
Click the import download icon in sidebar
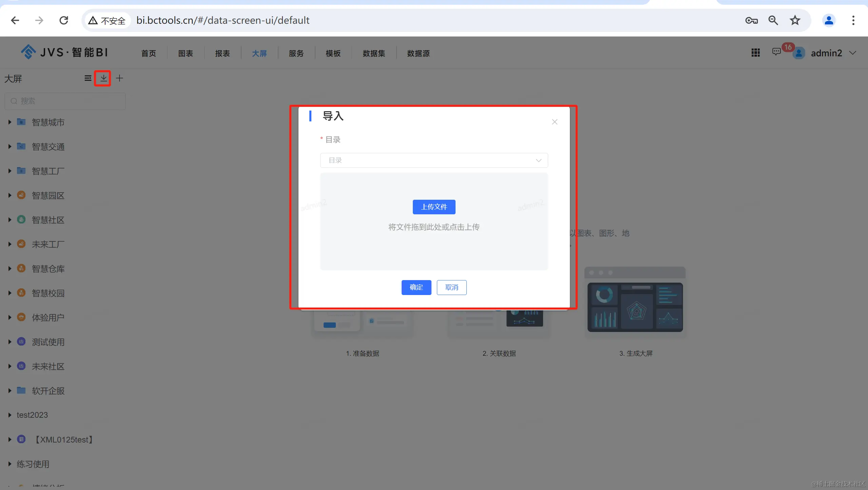103,78
